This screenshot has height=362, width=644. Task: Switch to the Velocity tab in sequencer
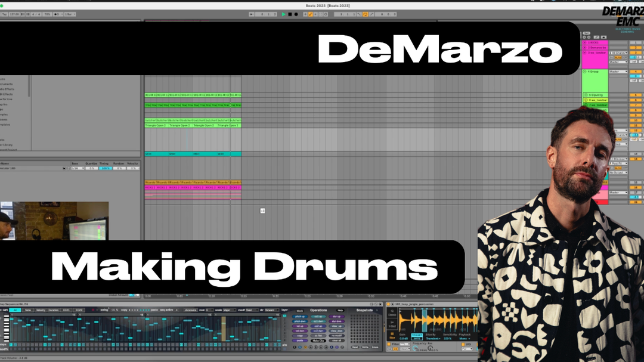point(41,310)
